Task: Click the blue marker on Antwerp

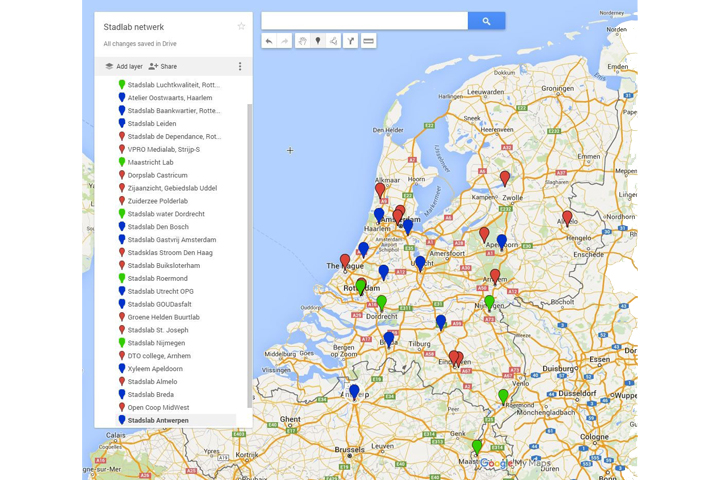Action: coord(354,393)
